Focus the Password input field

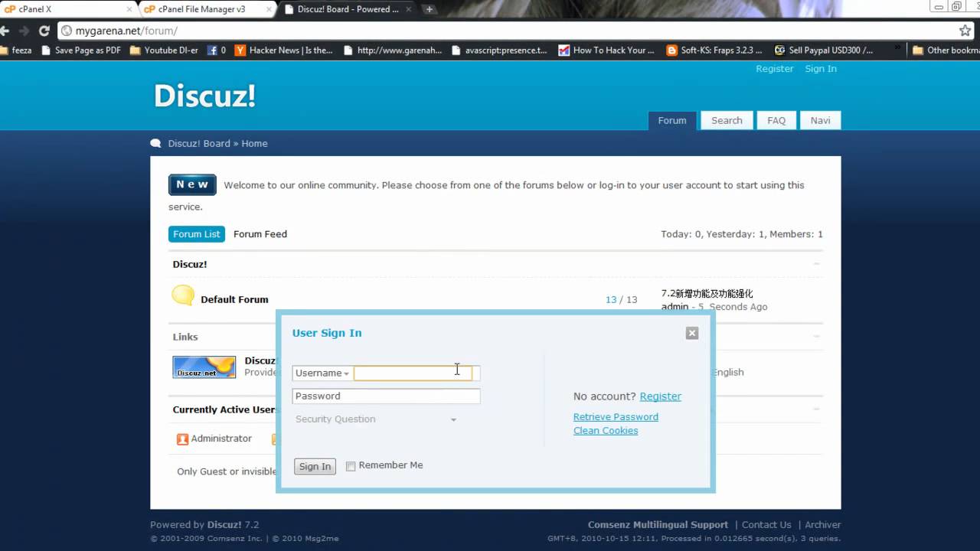(386, 396)
